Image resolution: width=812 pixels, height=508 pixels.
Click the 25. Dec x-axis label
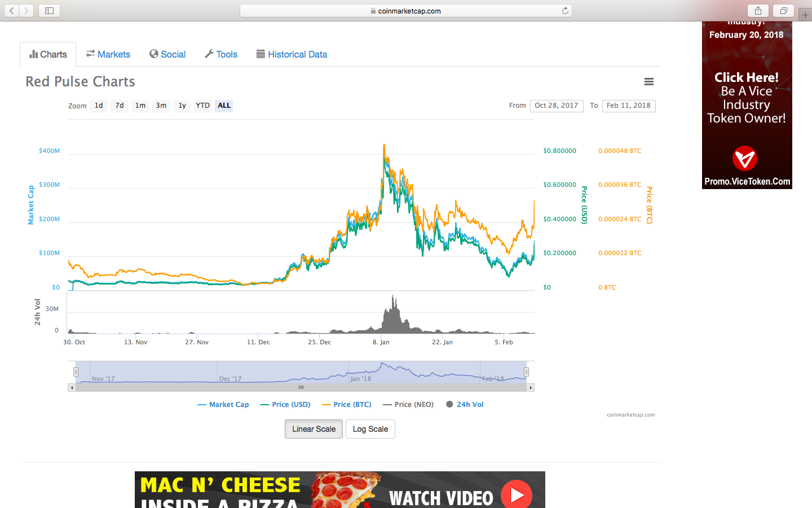[320, 342]
